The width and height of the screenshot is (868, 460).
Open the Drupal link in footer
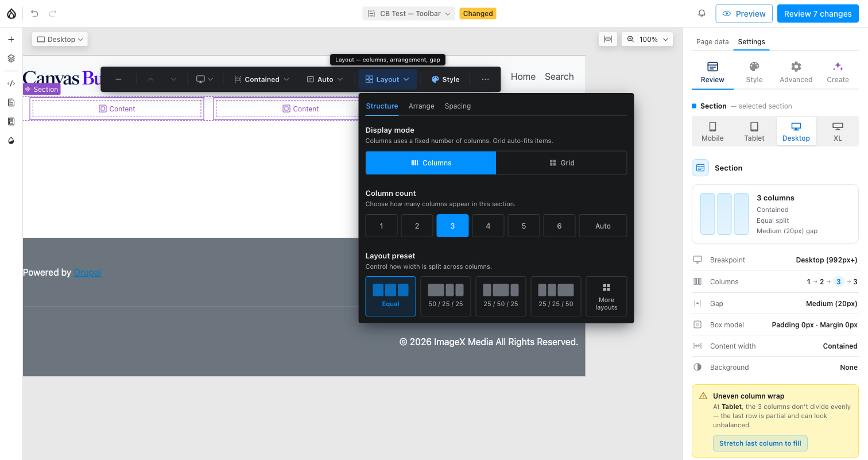point(87,272)
